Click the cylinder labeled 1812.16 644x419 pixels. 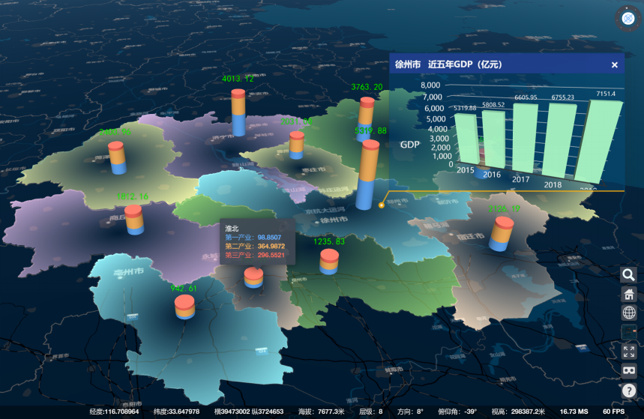click(134, 220)
